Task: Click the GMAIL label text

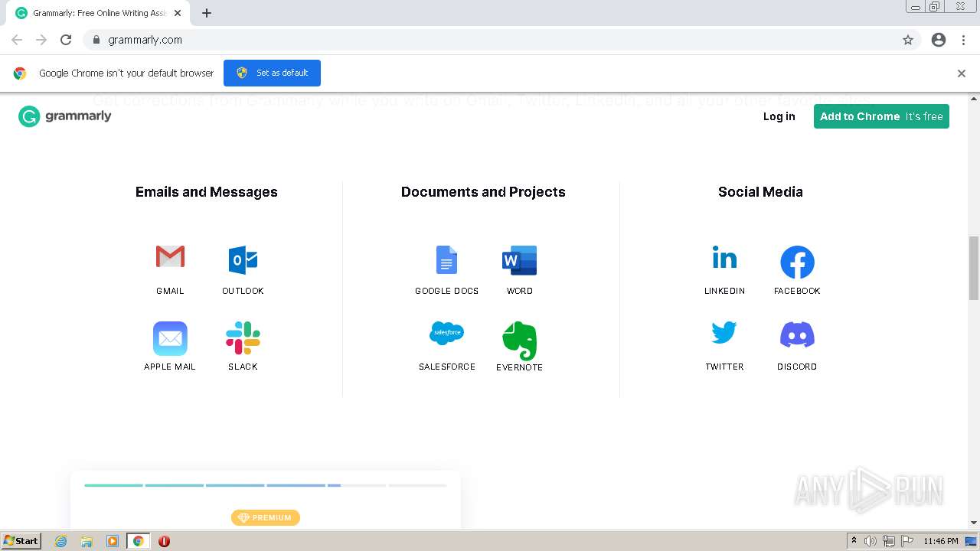Action: coord(170,291)
